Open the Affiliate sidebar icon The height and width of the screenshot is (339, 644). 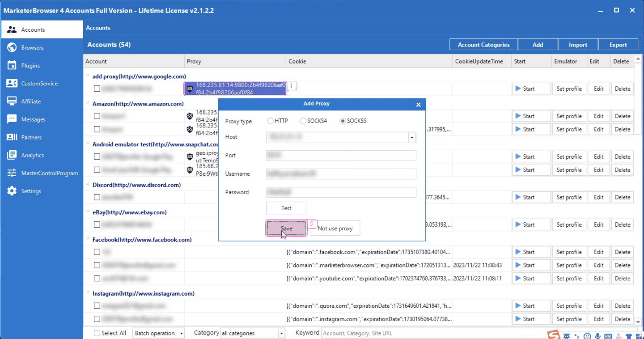12,101
